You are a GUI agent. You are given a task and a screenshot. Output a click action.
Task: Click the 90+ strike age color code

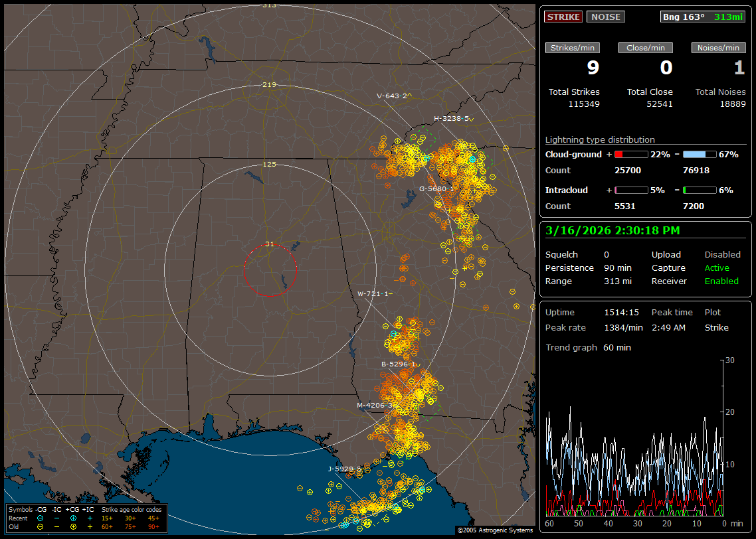coord(153,526)
